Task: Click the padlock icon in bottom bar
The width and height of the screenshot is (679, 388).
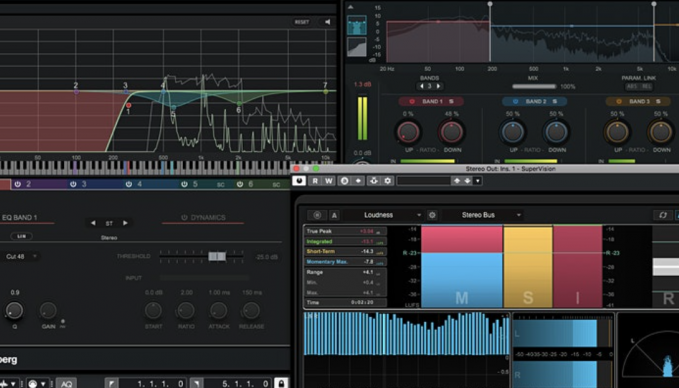Action: click(281, 383)
